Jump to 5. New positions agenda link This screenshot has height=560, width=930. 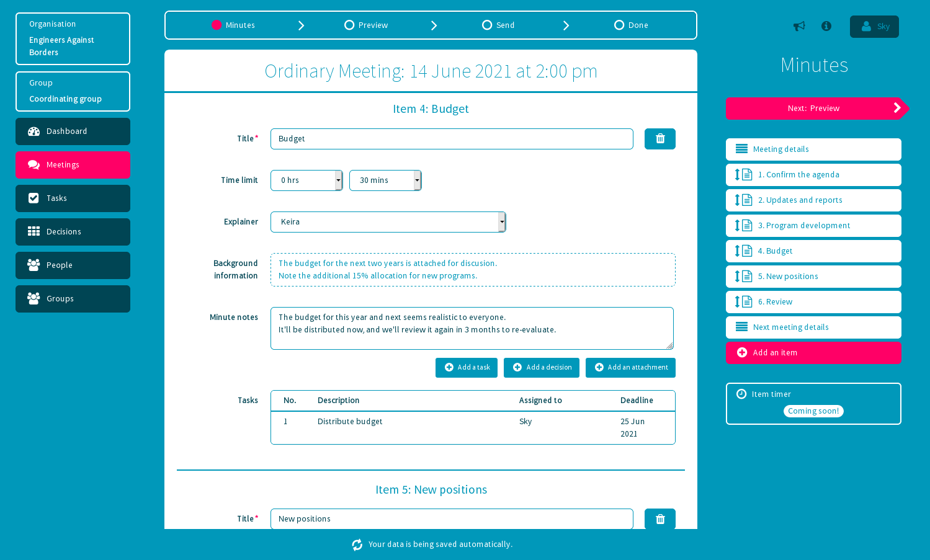(787, 277)
